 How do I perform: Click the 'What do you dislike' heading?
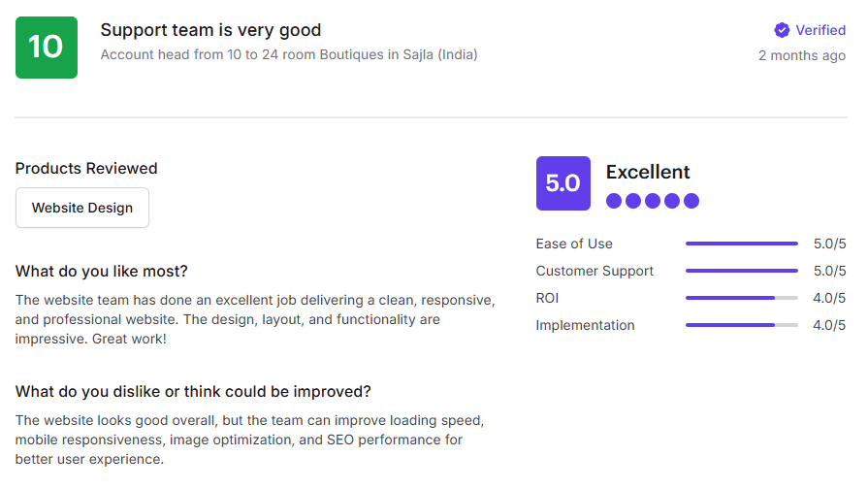pos(193,392)
